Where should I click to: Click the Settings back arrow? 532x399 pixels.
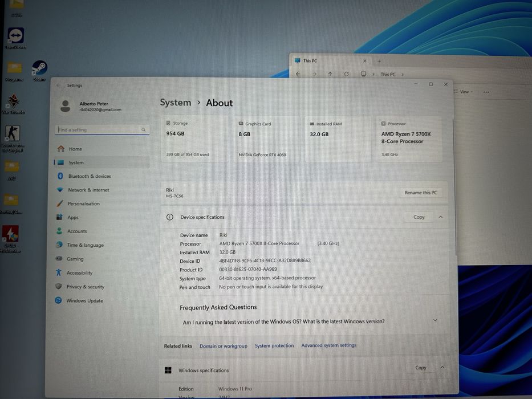tap(58, 85)
